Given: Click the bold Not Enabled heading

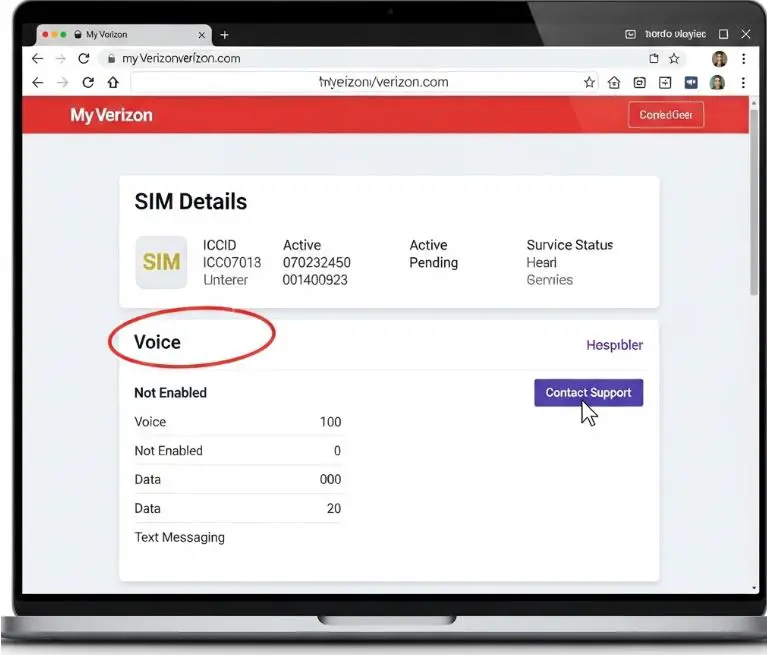Looking at the screenshot, I should 171,393.
